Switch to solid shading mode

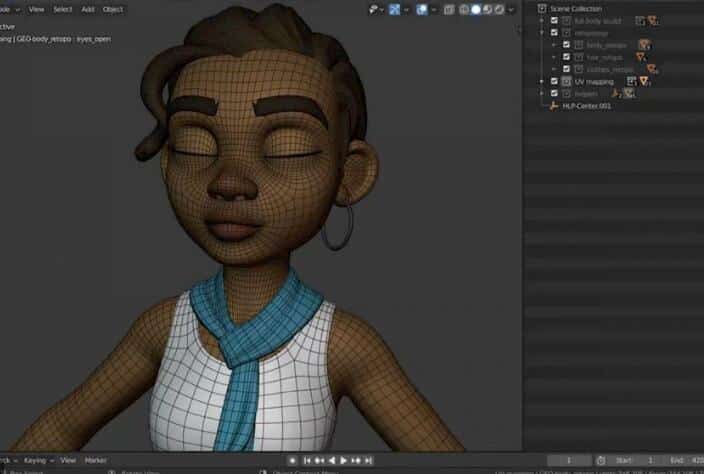pyautogui.click(x=475, y=9)
